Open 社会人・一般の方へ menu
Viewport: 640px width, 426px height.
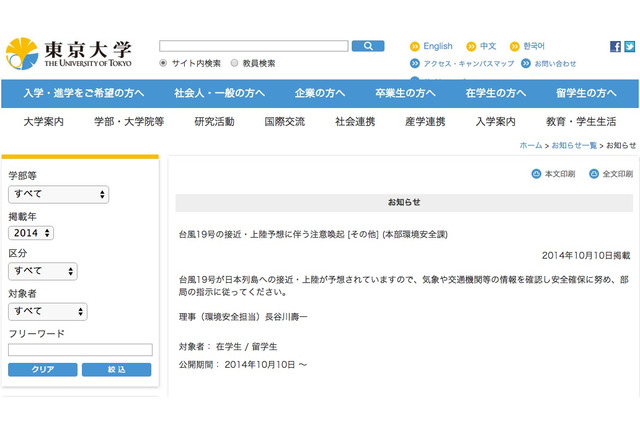point(220,93)
